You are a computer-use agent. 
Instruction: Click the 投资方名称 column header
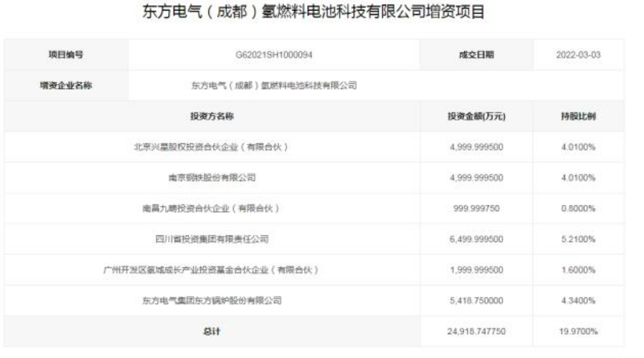212,117
